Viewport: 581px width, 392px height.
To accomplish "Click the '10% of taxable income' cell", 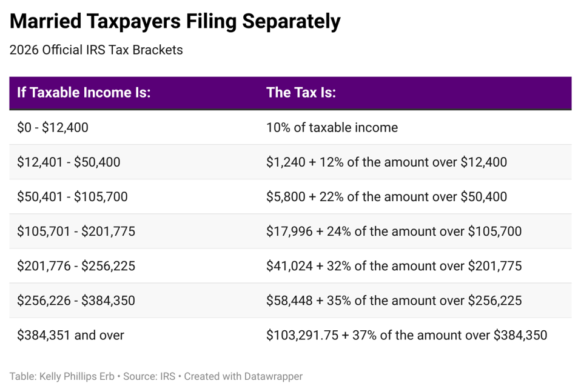I will click(x=332, y=127).
